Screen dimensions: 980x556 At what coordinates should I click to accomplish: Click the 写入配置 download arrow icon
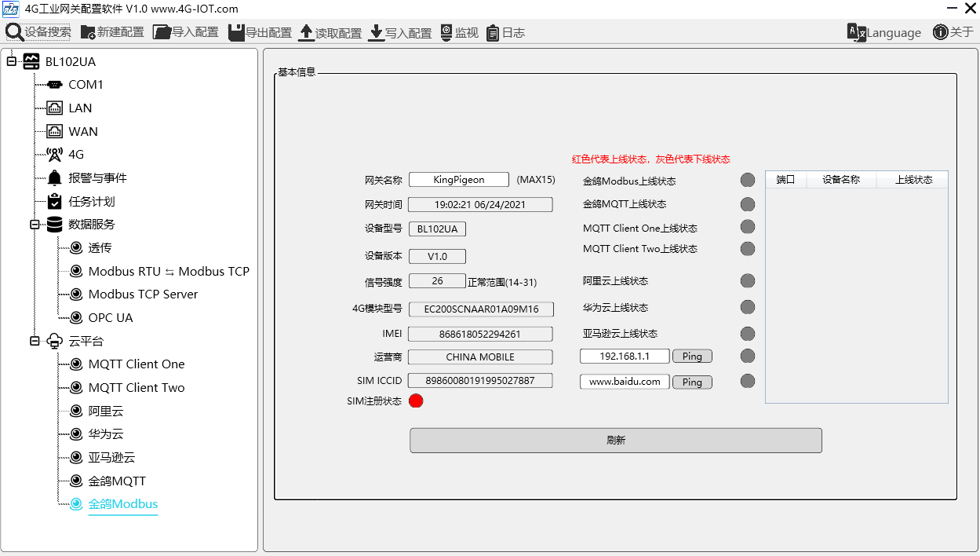pyautogui.click(x=376, y=32)
